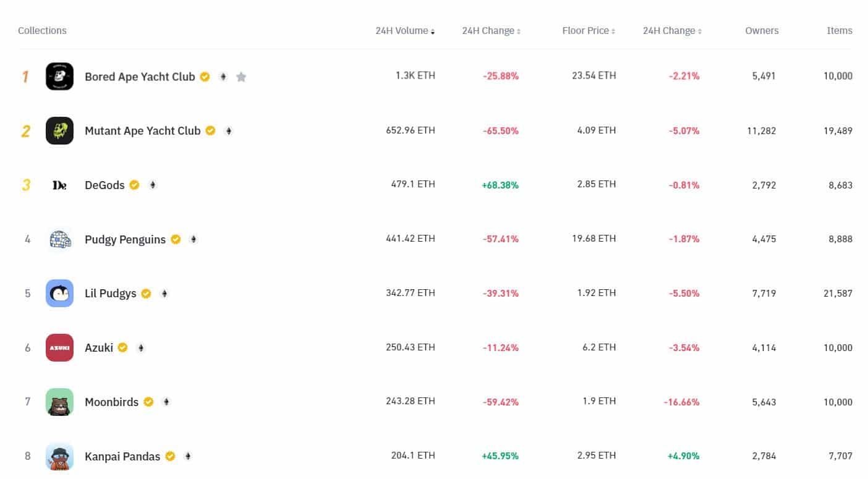Click the 4,114 owners value

point(764,348)
